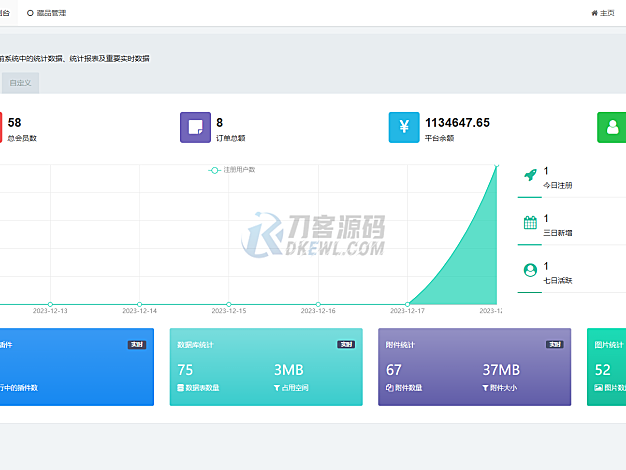Click the filter icon beside 附件大小
The height and width of the screenshot is (470, 626).
(485, 387)
